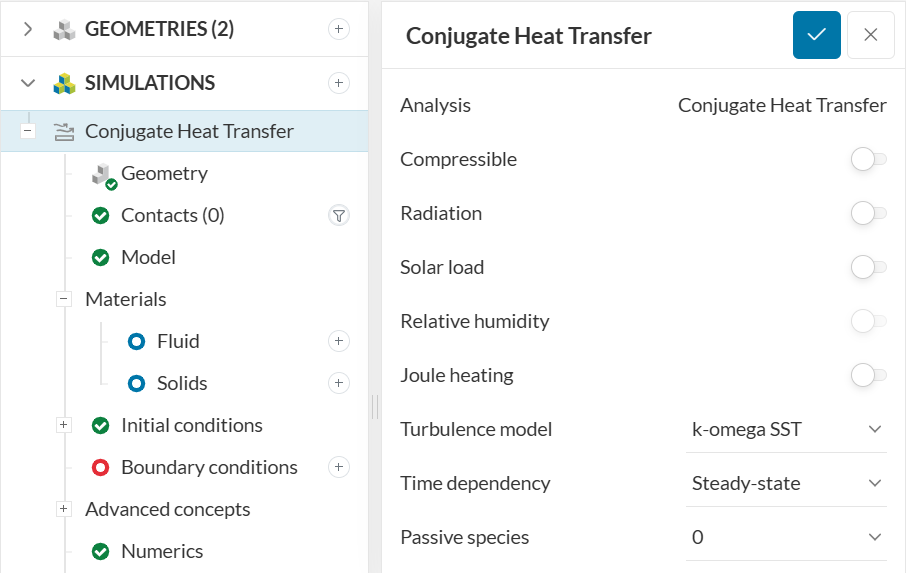Select the Numerics tree item
Viewport: 906px width, 573px height.
click(x=161, y=551)
